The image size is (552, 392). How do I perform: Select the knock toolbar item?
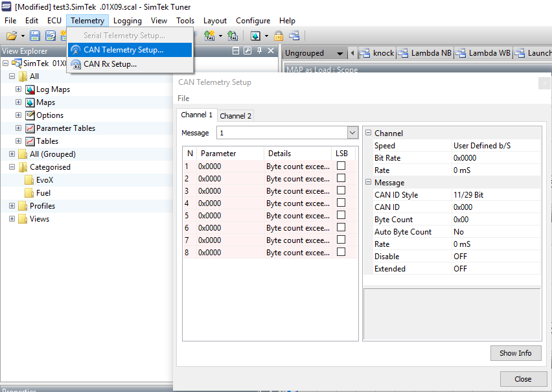[377, 52]
